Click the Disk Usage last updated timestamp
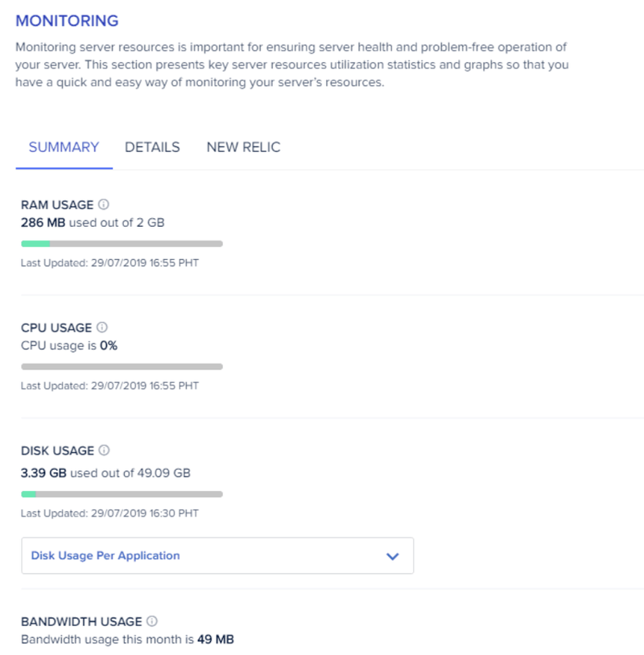 click(x=109, y=513)
